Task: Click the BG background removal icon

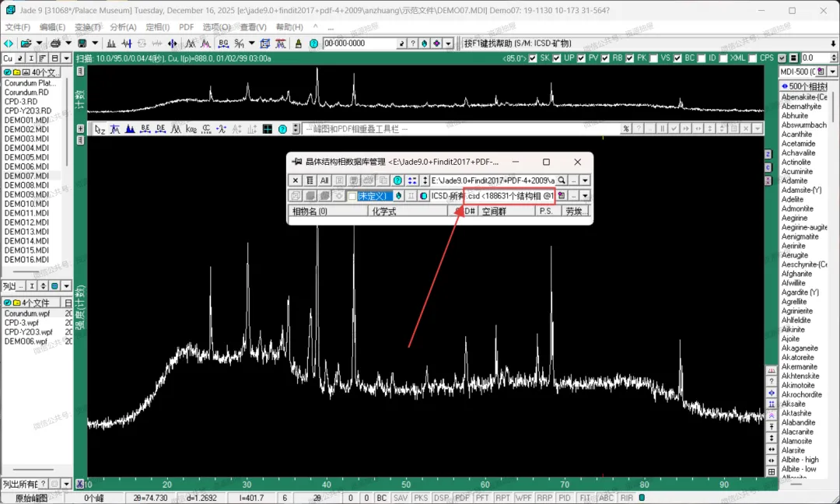Action: 223,44
